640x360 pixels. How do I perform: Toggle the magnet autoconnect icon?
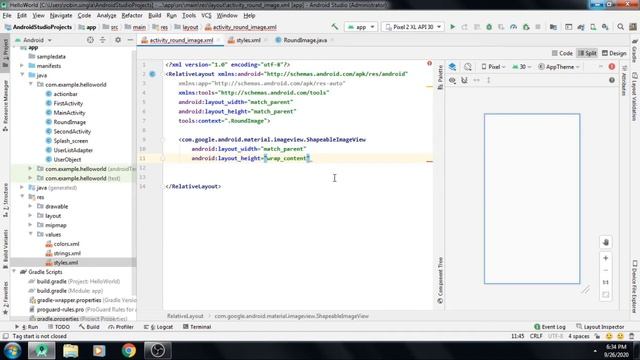[x=464, y=80]
